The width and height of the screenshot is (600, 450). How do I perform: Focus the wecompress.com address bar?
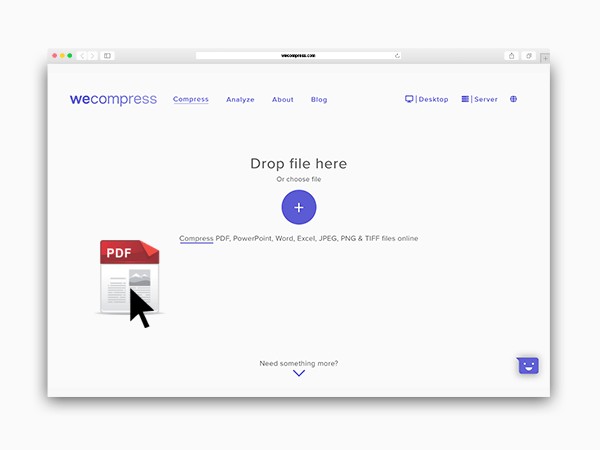tap(298, 56)
